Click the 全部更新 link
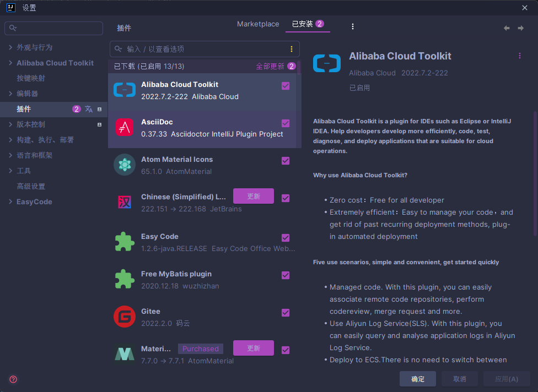Viewport: 538px width, 392px height. (270, 66)
